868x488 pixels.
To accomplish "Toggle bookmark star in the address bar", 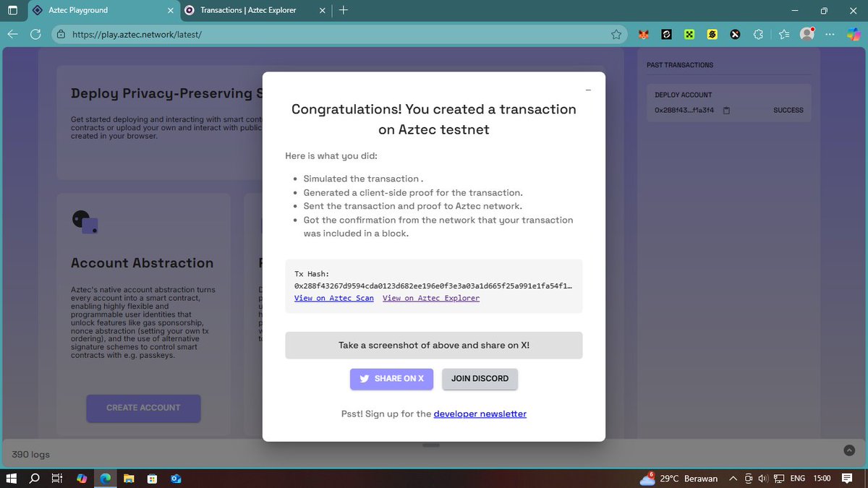I will click(616, 34).
